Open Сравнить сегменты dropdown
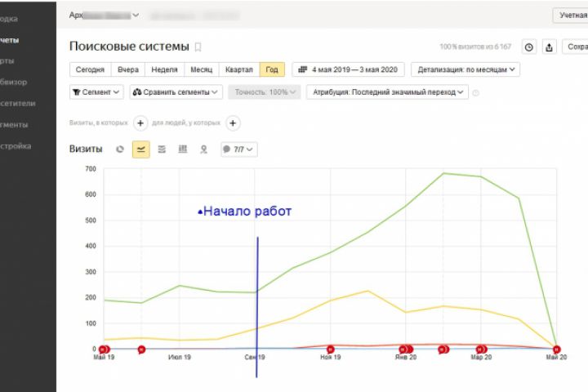This screenshot has height=392, width=588. click(x=176, y=92)
